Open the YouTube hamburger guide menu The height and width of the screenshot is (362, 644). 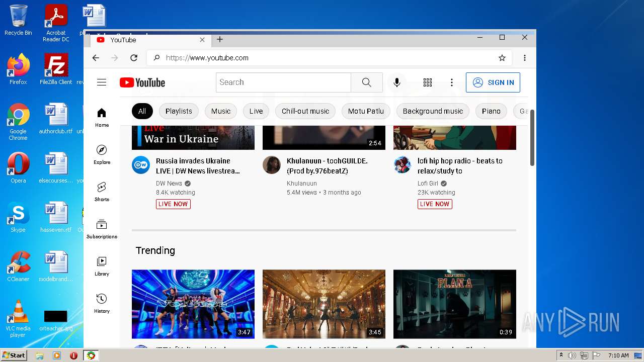(102, 82)
